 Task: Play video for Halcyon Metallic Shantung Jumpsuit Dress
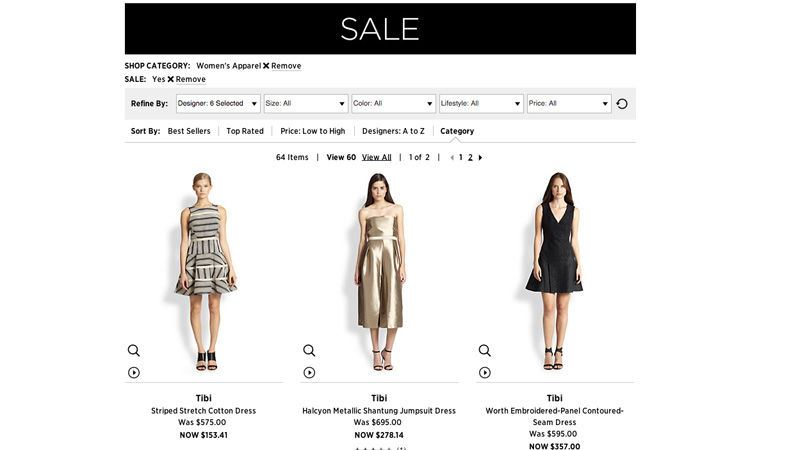pos(309,373)
